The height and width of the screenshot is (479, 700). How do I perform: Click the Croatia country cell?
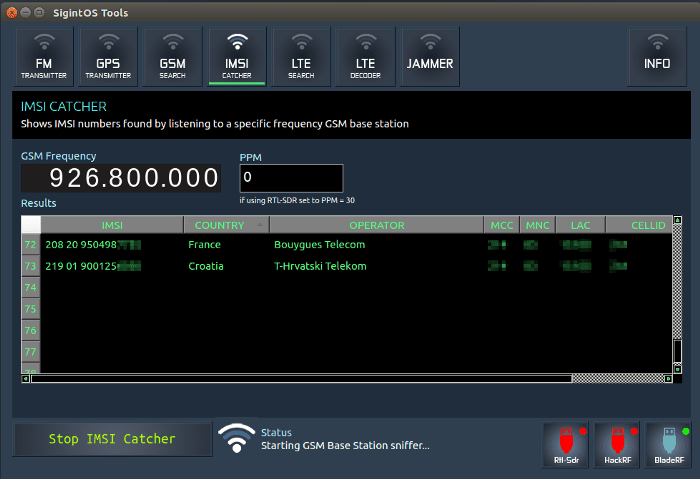pyautogui.click(x=226, y=266)
